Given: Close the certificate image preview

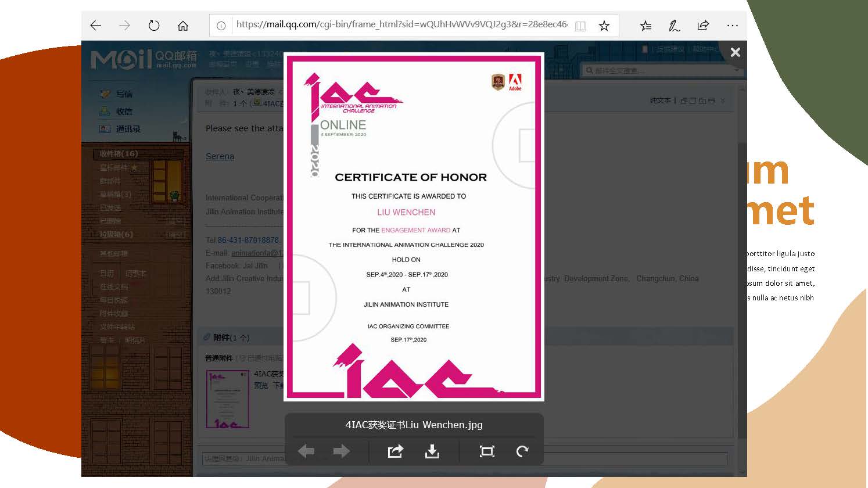Looking at the screenshot, I should (735, 52).
